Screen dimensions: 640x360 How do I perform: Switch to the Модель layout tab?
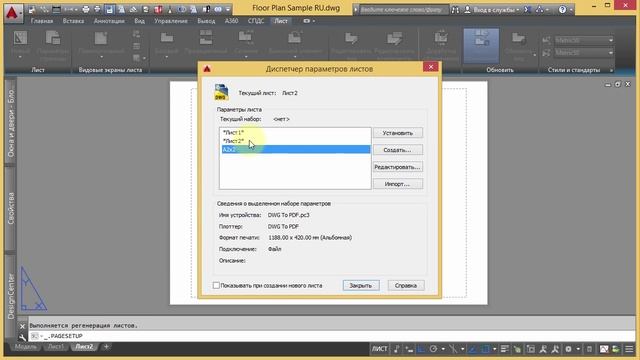point(25,347)
